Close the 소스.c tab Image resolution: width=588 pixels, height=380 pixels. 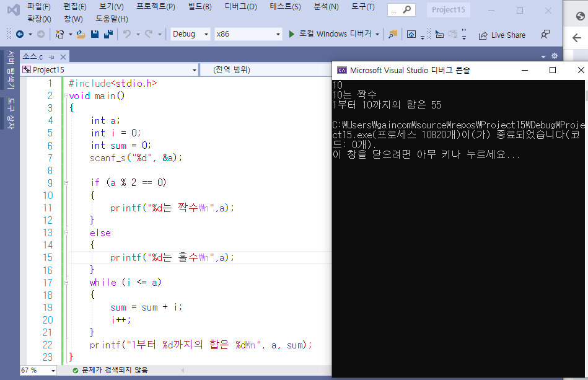click(x=63, y=57)
